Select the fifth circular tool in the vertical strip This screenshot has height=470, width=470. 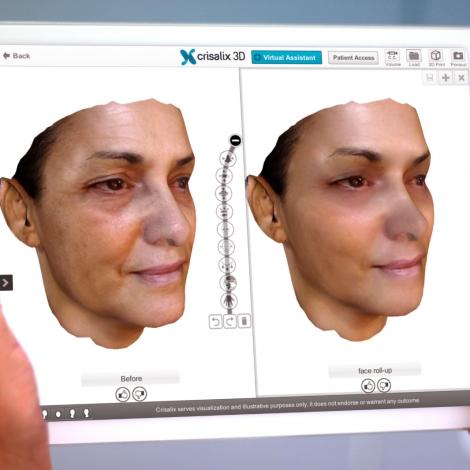226,229
